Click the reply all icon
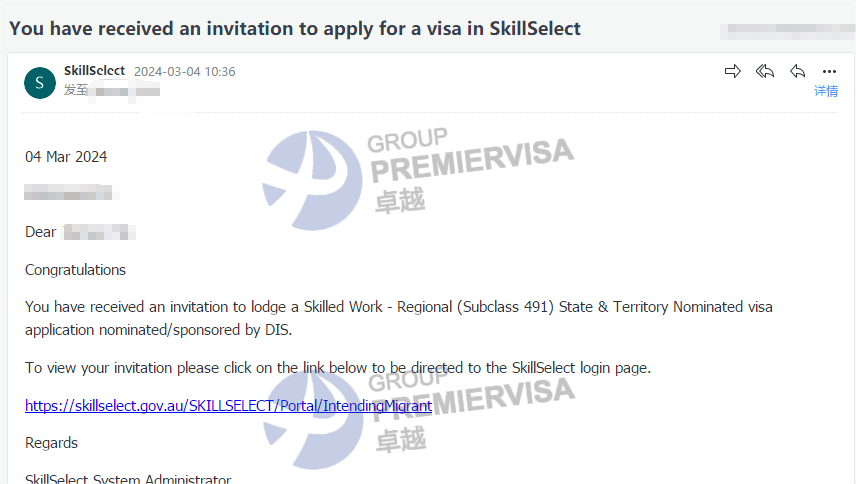This screenshot has width=856, height=484. click(x=765, y=71)
